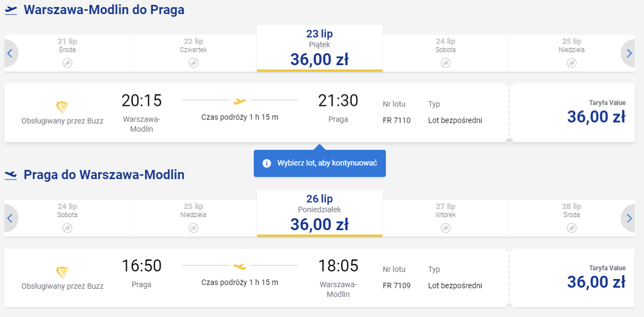The height and width of the screenshot is (317, 644).
Task: Click the departure plane icon beside Warszawa-Modlin do Praga
Action: 11,10
